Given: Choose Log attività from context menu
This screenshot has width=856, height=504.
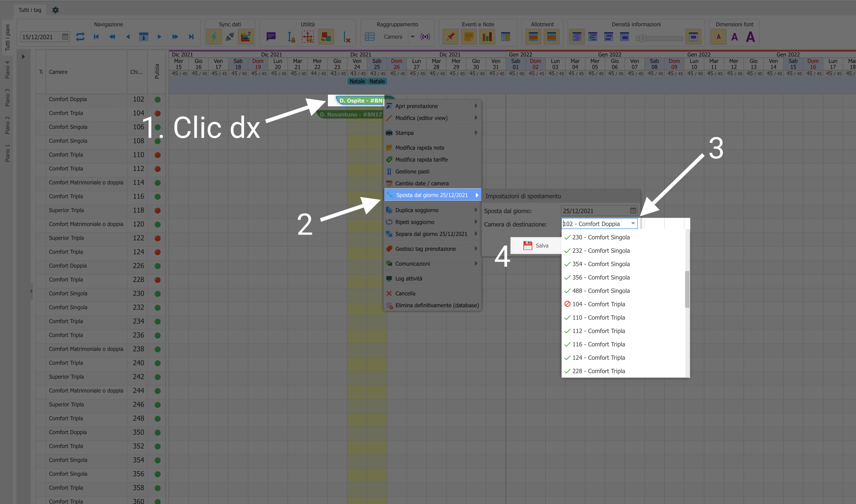Looking at the screenshot, I should point(432,279).
